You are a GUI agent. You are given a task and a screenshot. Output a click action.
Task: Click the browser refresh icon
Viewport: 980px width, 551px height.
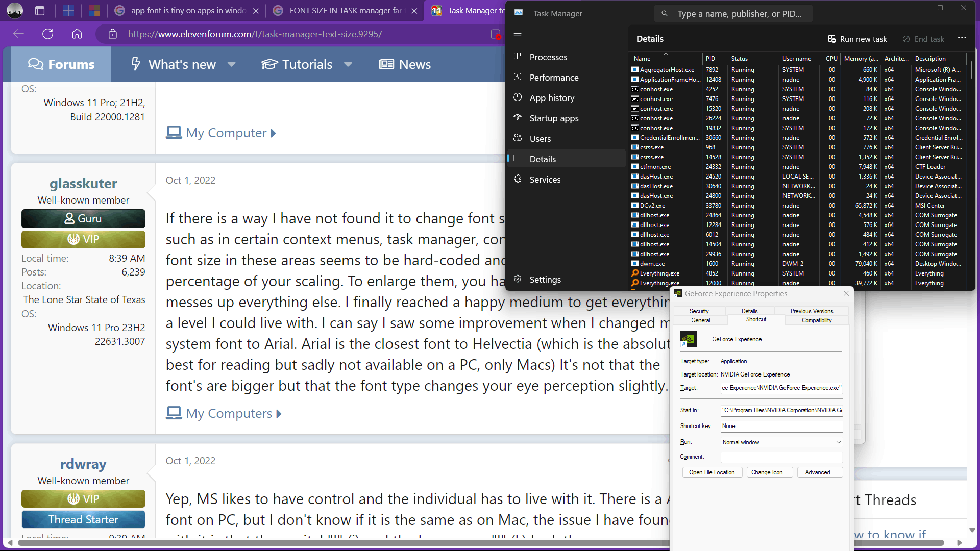click(48, 34)
